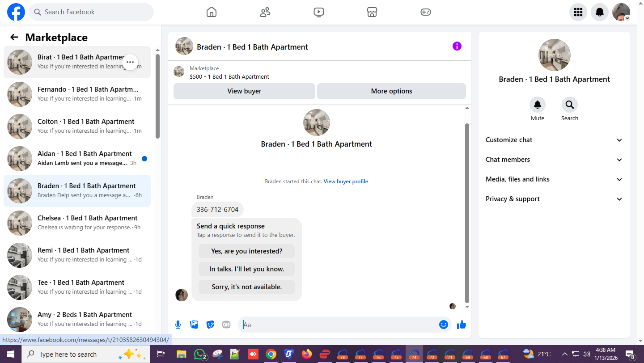
Task: Click the message input box
Action: click(x=340, y=325)
